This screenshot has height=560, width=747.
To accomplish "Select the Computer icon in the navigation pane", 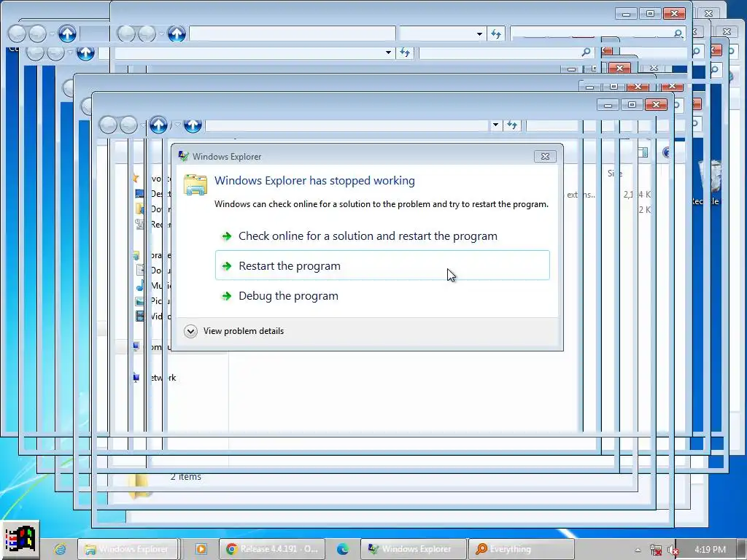I will tap(136, 346).
